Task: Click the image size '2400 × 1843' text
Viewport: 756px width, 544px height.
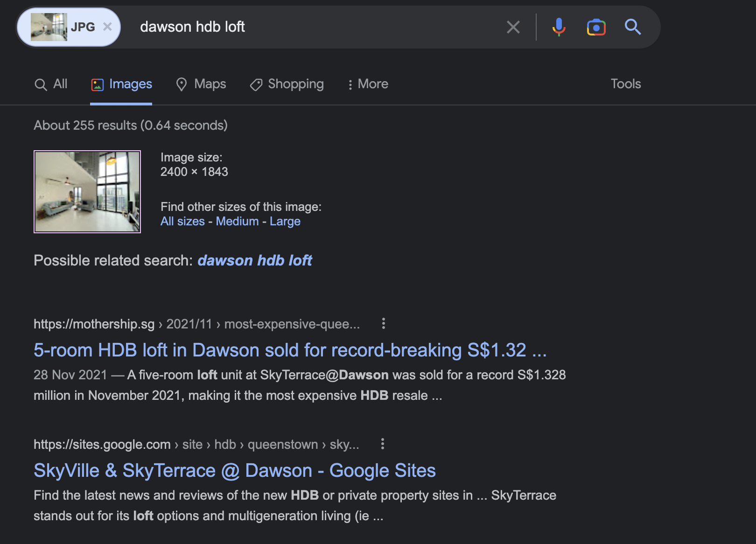Action: tap(194, 172)
